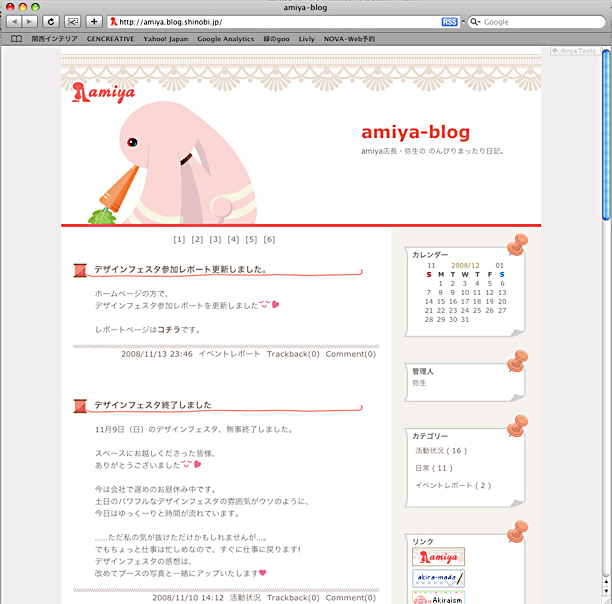Image resolution: width=612 pixels, height=604 pixels.
Task: Open the bookmarks book icon
Action: pos(16,39)
